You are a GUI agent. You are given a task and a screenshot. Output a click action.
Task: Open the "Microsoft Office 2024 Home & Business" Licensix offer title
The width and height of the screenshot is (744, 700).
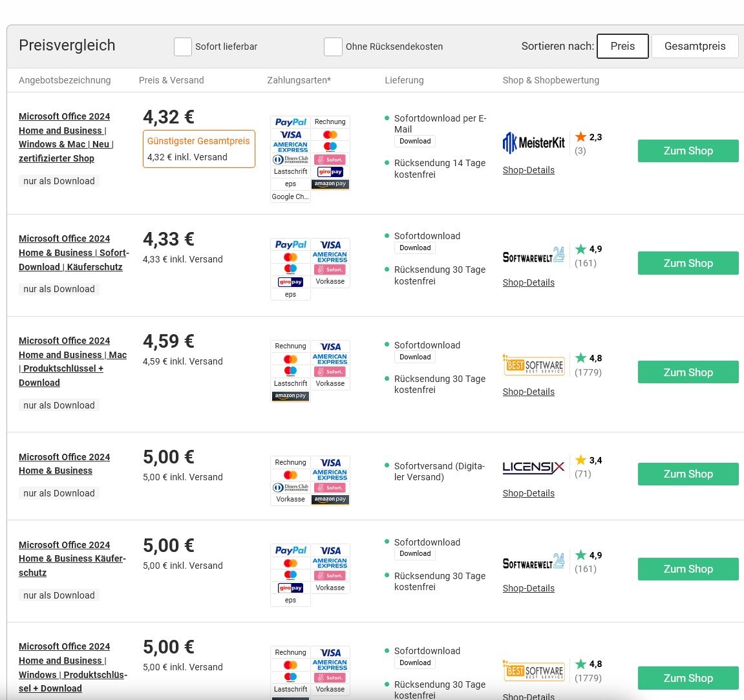(x=64, y=463)
